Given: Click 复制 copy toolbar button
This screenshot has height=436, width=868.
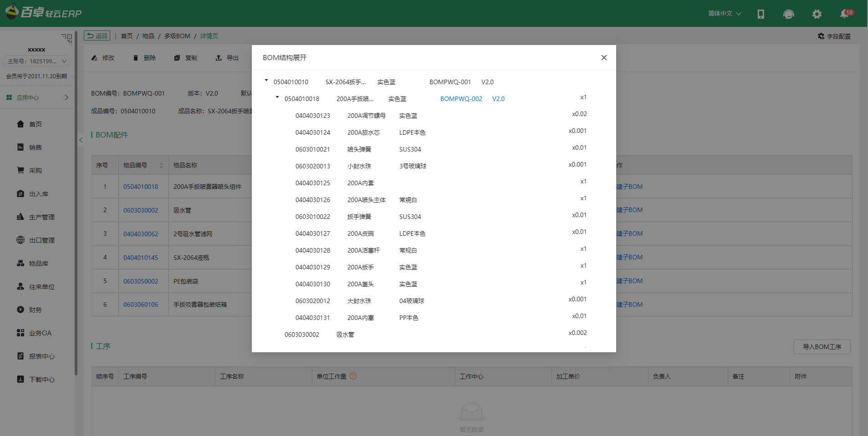Looking at the screenshot, I should pyautogui.click(x=186, y=58).
